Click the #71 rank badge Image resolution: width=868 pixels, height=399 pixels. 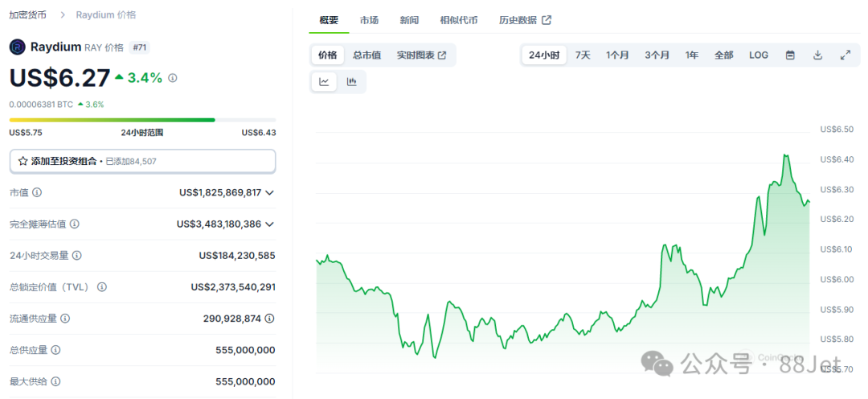click(140, 47)
